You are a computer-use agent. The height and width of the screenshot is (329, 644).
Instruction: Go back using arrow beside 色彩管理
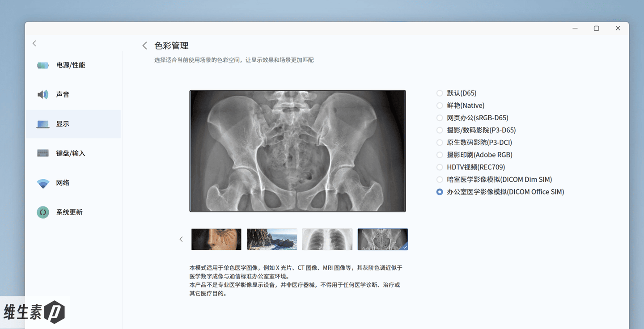tap(144, 46)
